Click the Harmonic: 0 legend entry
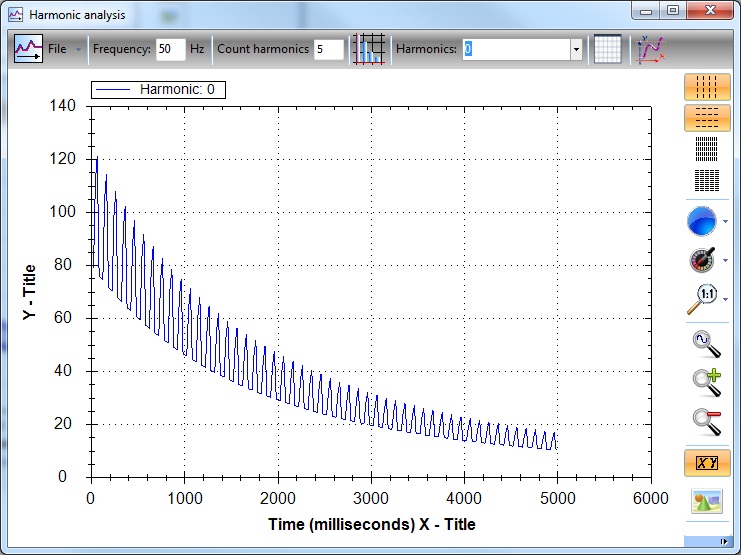741x555 pixels. pos(158,89)
